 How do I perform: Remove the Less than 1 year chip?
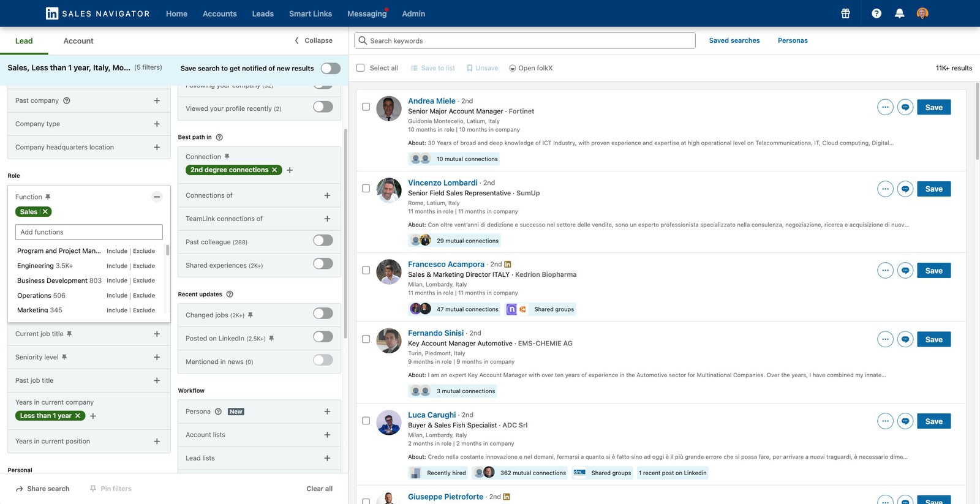point(78,416)
